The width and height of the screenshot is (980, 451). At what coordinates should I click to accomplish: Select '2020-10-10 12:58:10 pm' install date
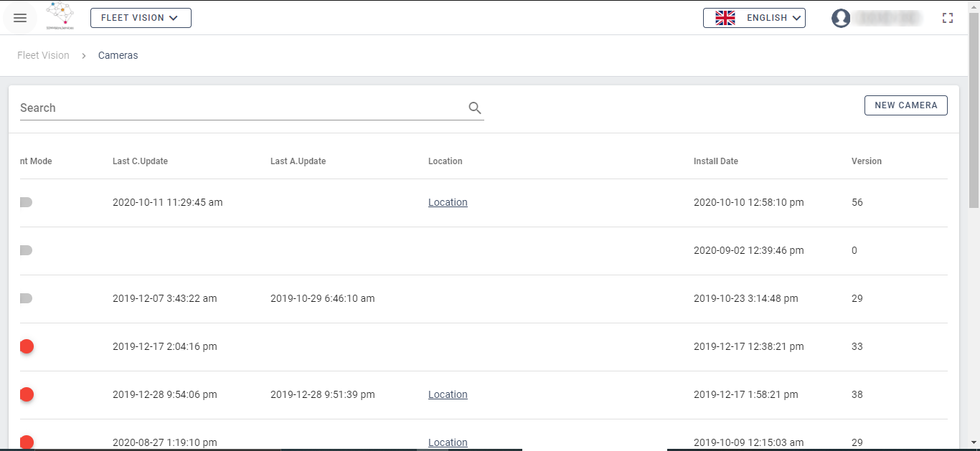coord(749,202)
